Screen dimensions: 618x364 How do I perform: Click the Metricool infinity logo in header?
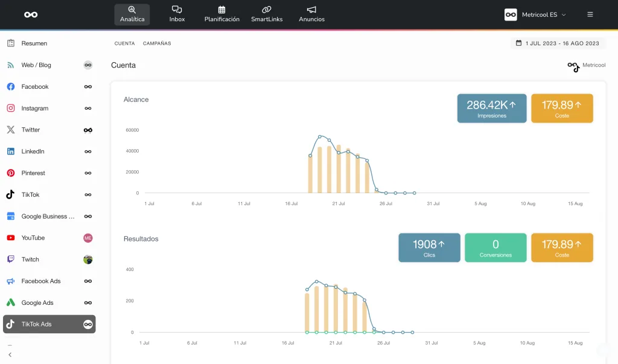click(x=31, y=14)
